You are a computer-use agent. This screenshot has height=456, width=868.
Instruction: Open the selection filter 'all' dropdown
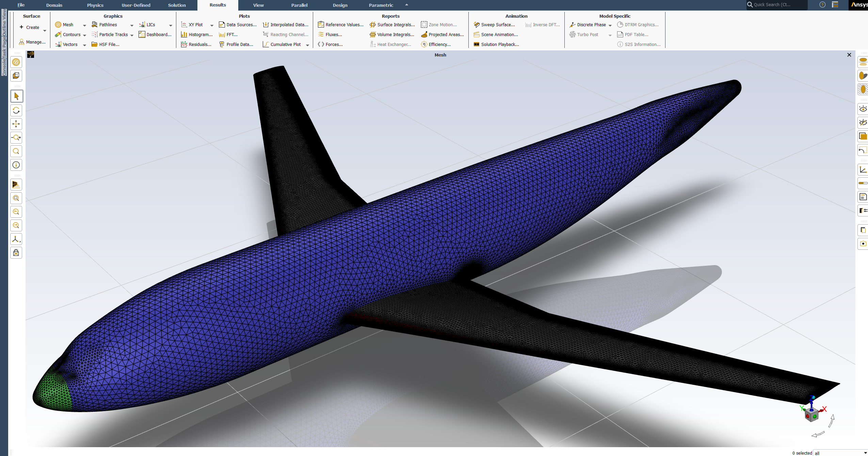(x=840, y=453)
